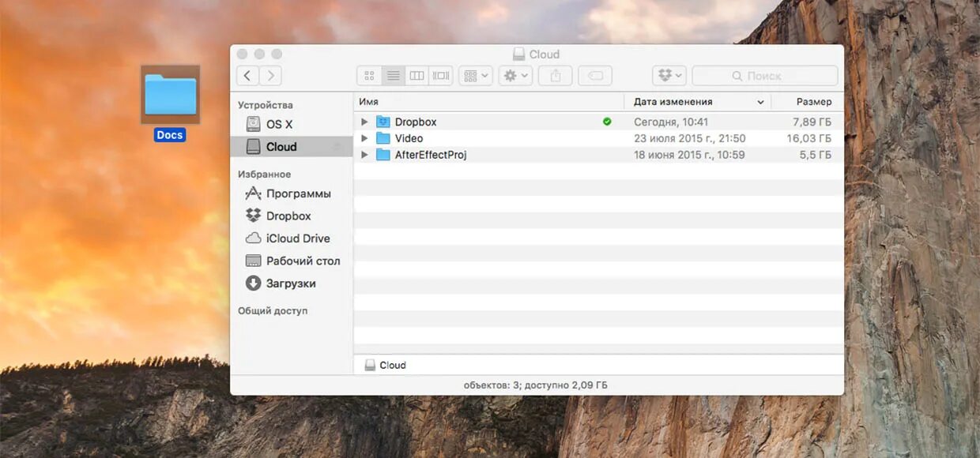Expand the AfterEffectProj folder disclosure triangle
Image resolution: width=980 pixels, height=458 pixels.
(364, 155)
